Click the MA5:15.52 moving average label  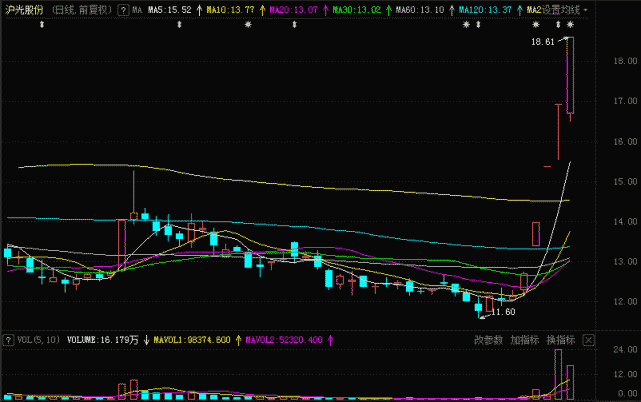pyautogui.click(x=170, y=10)
